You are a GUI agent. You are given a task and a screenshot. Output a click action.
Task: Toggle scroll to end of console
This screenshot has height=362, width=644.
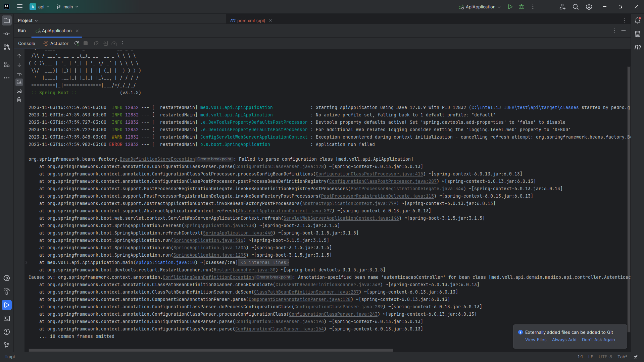pyautogui.click(x=19, y=82)
